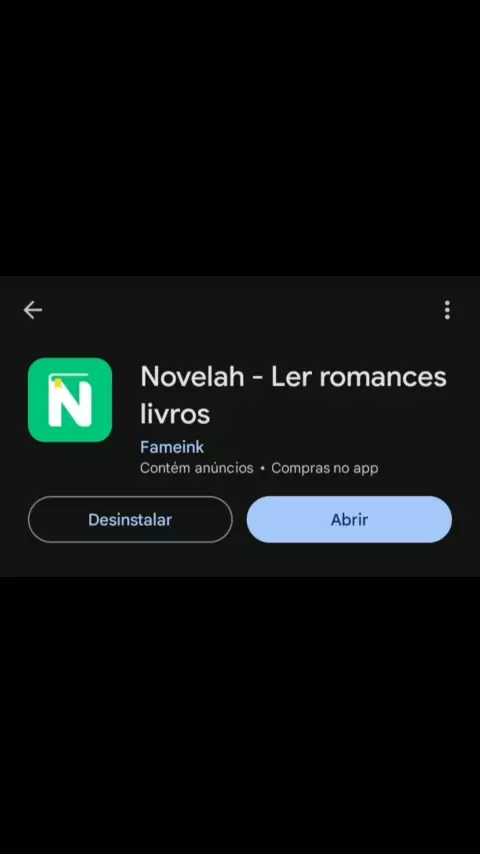Image resolution: width=480 pixels, height=854 pixels.
Task: Select the word livros in the title
Action: (x=175, y=414)
